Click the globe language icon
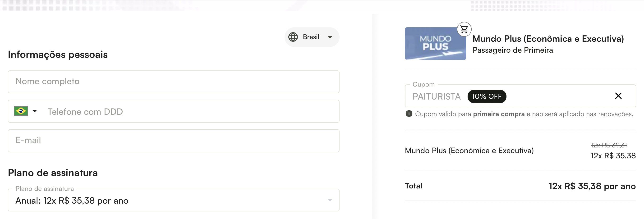This screenshot has height=219, width=644. pos(293,37)
